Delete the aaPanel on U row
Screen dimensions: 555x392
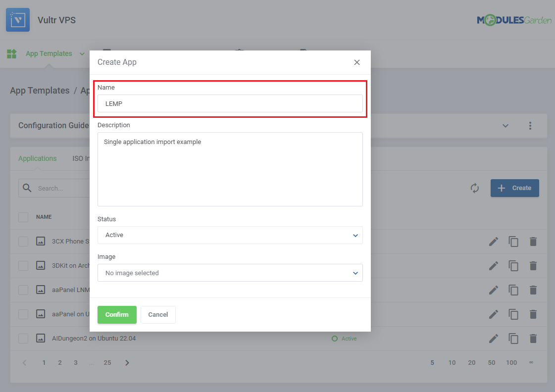click(533, 314)
